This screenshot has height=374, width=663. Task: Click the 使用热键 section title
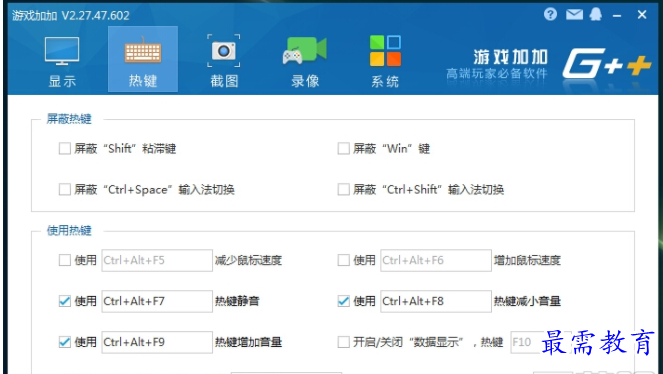[69, 231]
